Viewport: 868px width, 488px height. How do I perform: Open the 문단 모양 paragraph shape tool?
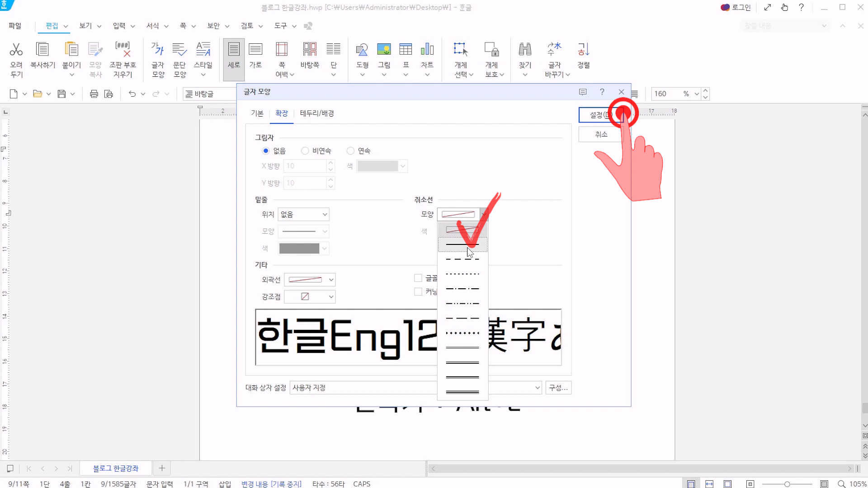click(179, 50)
